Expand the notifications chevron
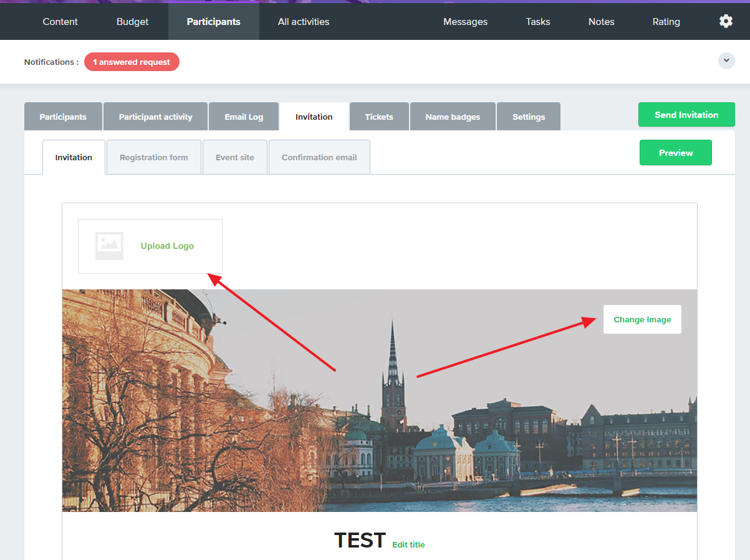750x560 pixels. (x=726, y=60)
